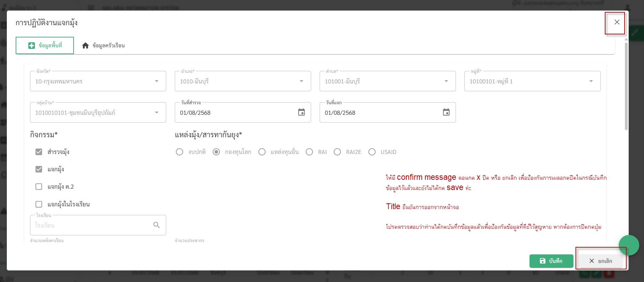Close the dialog with the X icon

(x=617, y=22)
